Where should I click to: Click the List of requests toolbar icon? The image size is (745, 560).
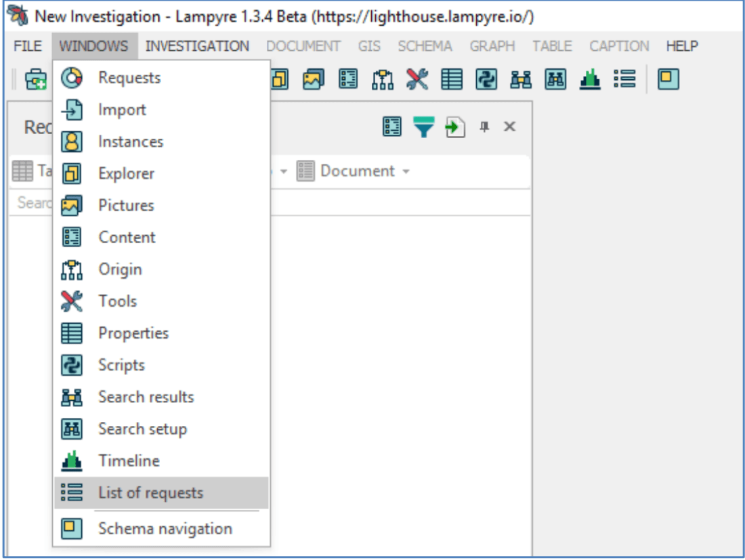point(624,79)
